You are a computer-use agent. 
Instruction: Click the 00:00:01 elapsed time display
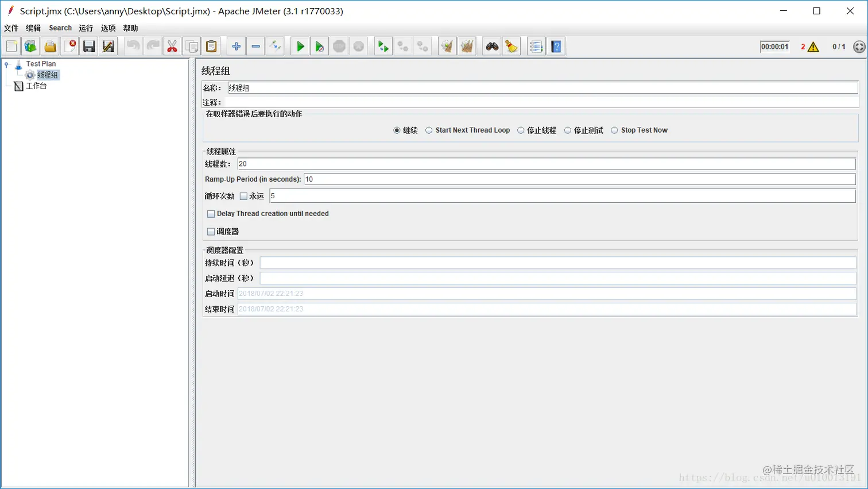[775, 47]
